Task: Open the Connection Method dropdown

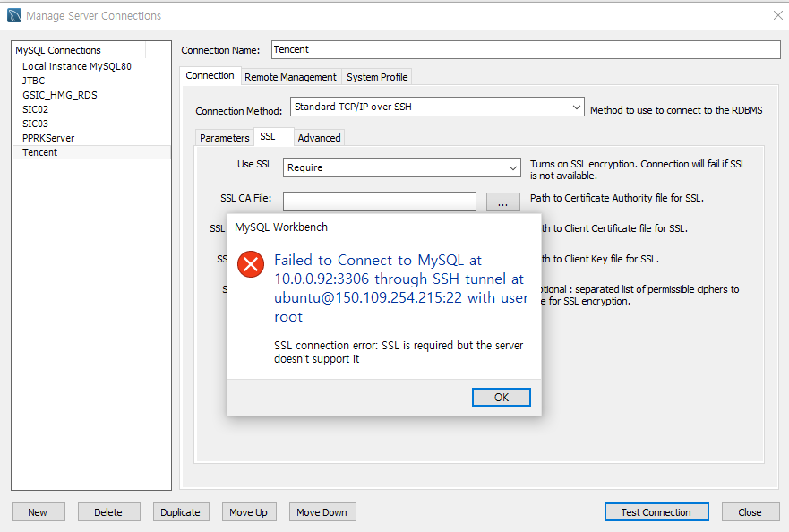Action: point(437,107)
